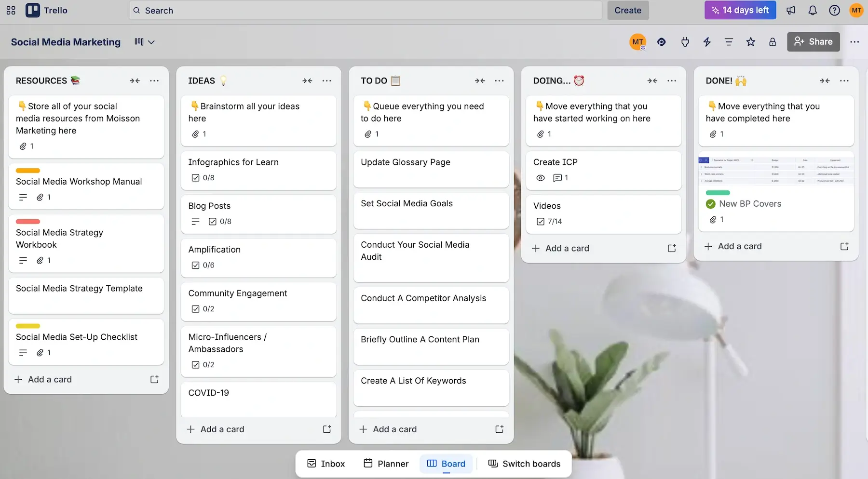Click the yellow label on Social Media Workshop Manual
Image resolution: width=868 pixels, height=479 pixels.
27,171
